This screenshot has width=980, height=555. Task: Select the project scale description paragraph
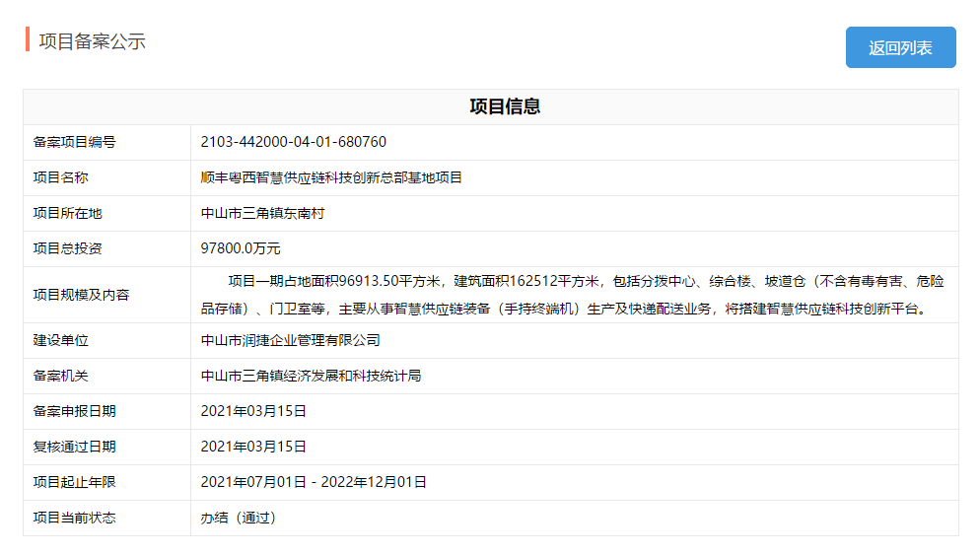tap(573, 295)
